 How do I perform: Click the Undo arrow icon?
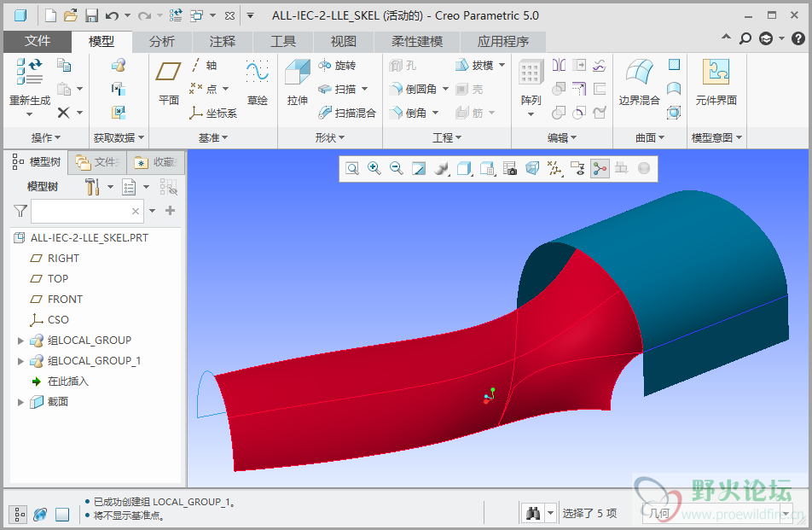(x=112, y=15)
